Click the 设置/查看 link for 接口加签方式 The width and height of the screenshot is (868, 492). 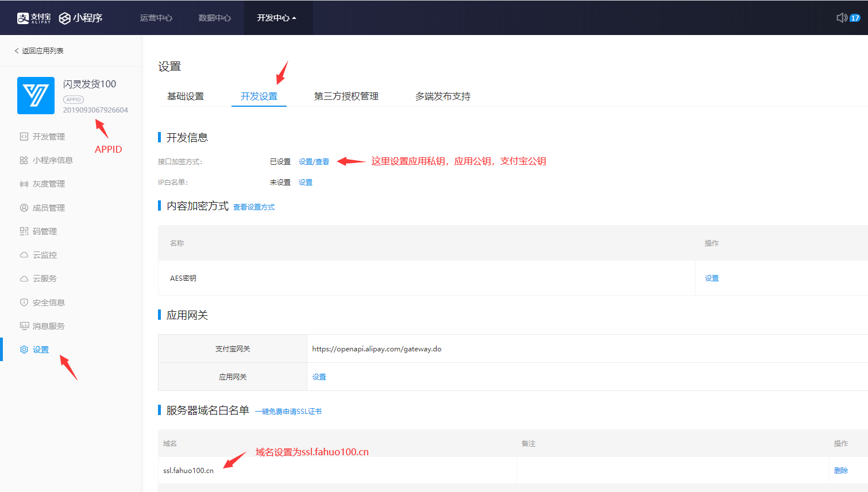point(314,162)
